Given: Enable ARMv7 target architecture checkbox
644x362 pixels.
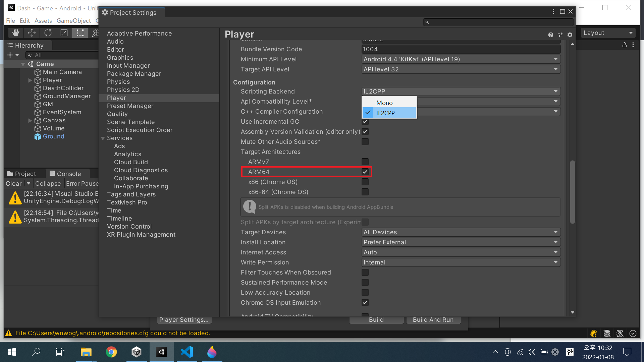Looking at the screenshot, I should click(x=365, y=162).
